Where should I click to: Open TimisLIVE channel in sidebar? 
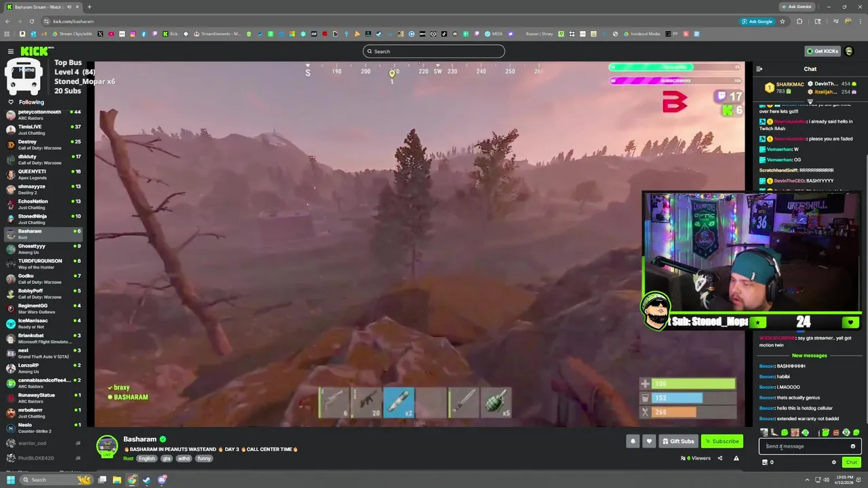43,129
